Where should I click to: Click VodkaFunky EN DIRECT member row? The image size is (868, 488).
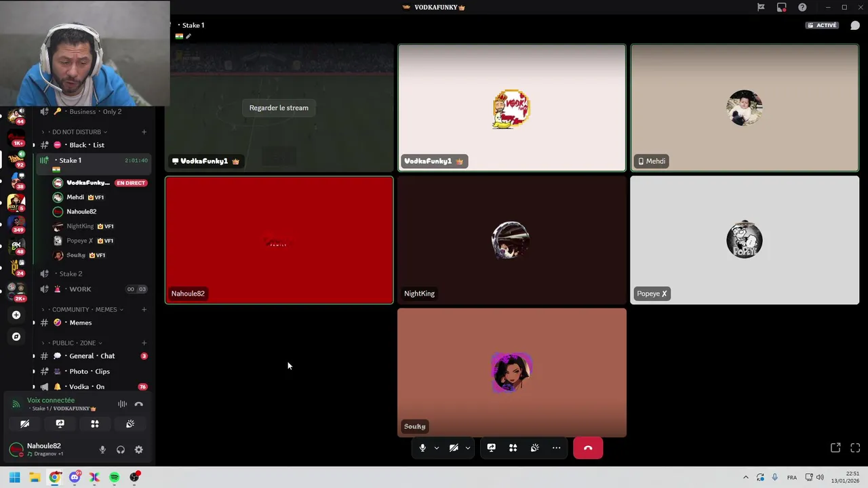tap(100, 183)
